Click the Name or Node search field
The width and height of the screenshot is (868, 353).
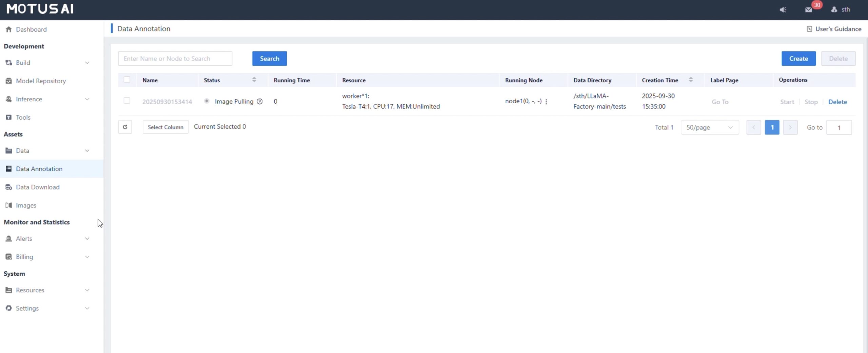(175, 59)
